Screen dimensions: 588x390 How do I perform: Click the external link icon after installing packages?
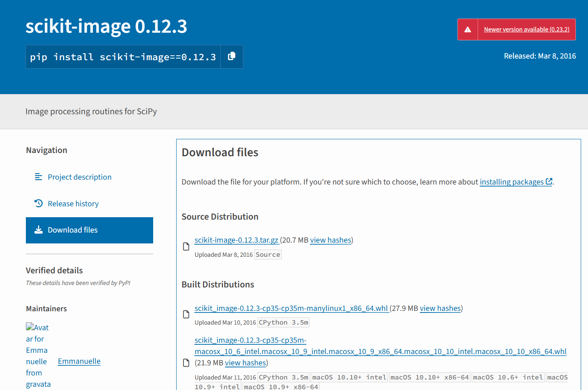[x=549, y=182]
